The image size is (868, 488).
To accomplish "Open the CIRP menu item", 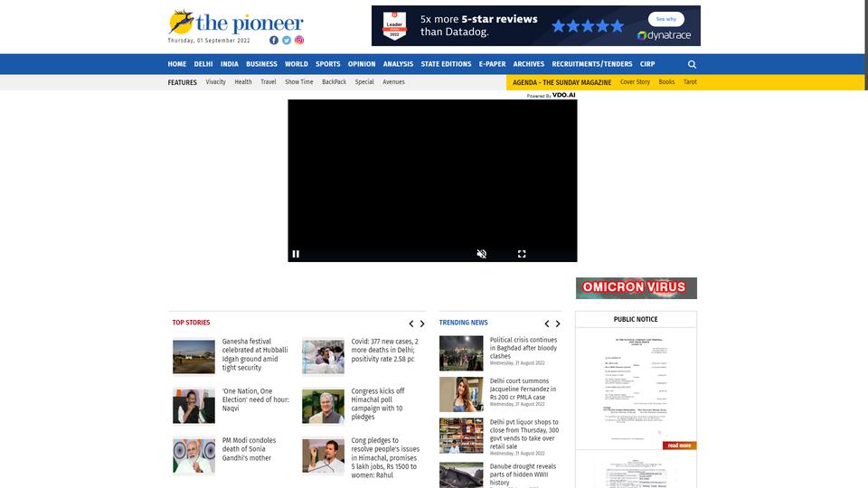I will coord(647,64).
